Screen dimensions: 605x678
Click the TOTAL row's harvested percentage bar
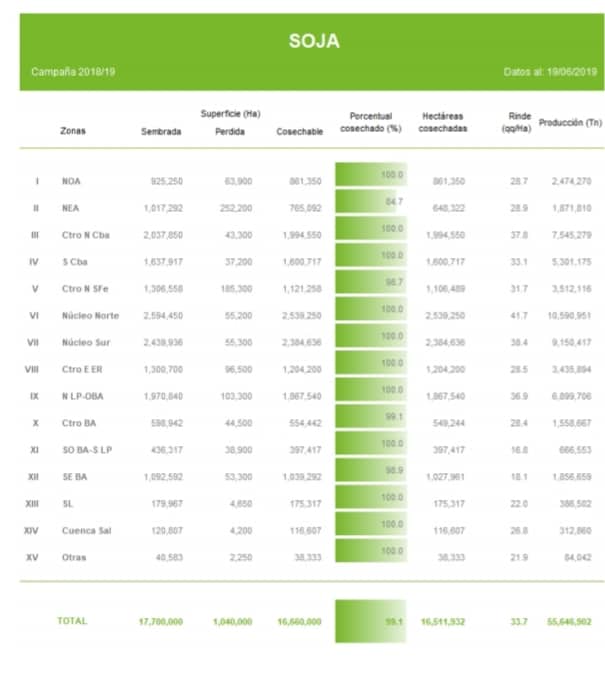pos(370,621)
